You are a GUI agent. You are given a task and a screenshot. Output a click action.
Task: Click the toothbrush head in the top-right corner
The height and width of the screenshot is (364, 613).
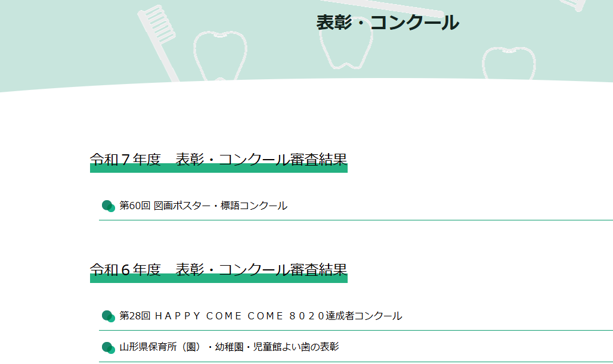click(x=576, y=5)
